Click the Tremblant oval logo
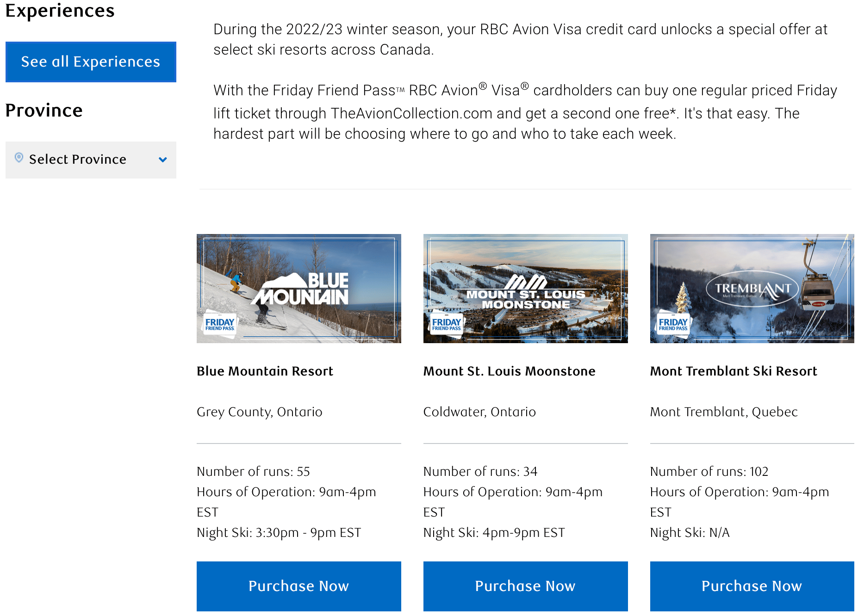The width and height of the screenshot is (858, 616). (752, 289)
